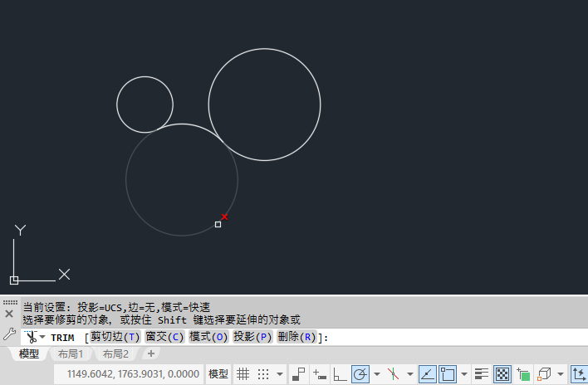Add new layout with plus tab
588x385 pixels.
click(x=151, y=353)
